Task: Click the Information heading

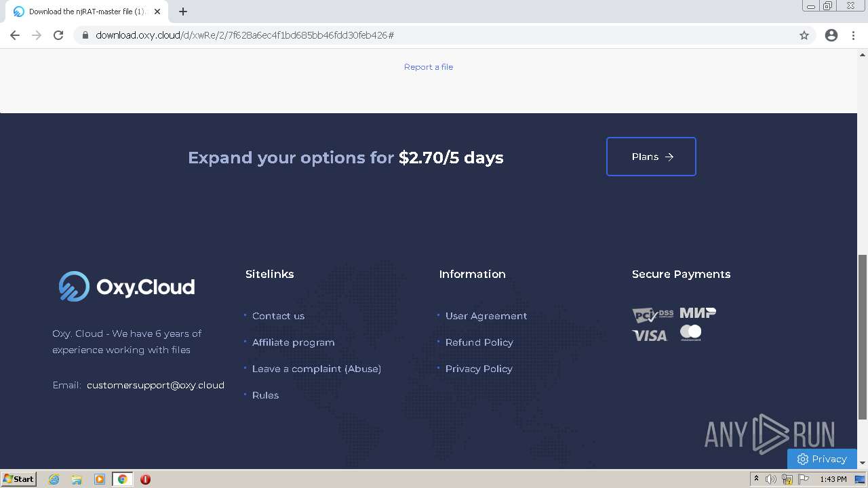Action: click(x=472, y=274)
